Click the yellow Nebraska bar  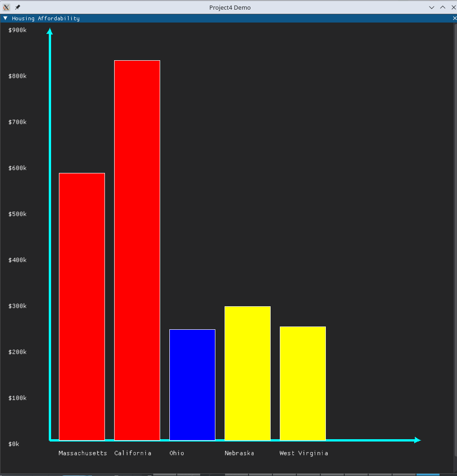(x=248, y=373)
